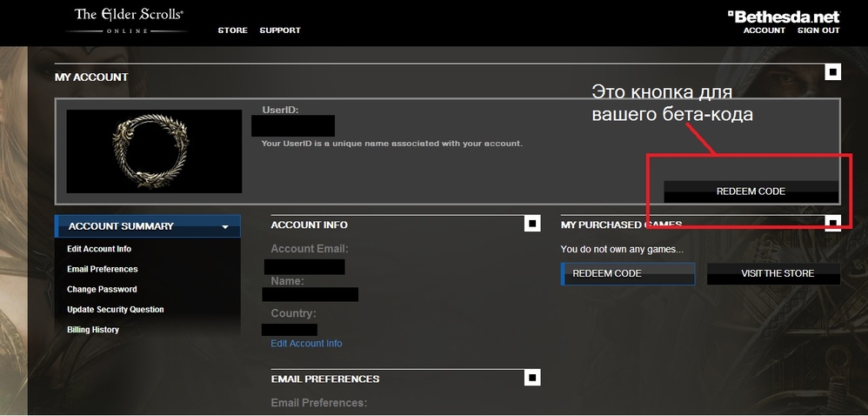
Task: Click the Bethesda.net logo
Action: pyautogui.click(x=784, y=17)
